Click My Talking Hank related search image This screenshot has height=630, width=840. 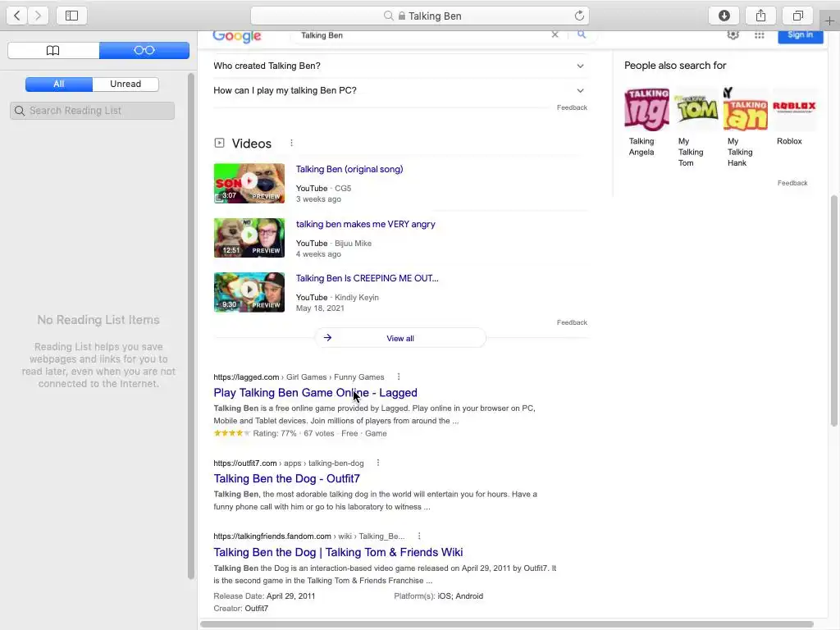(745, 109)
